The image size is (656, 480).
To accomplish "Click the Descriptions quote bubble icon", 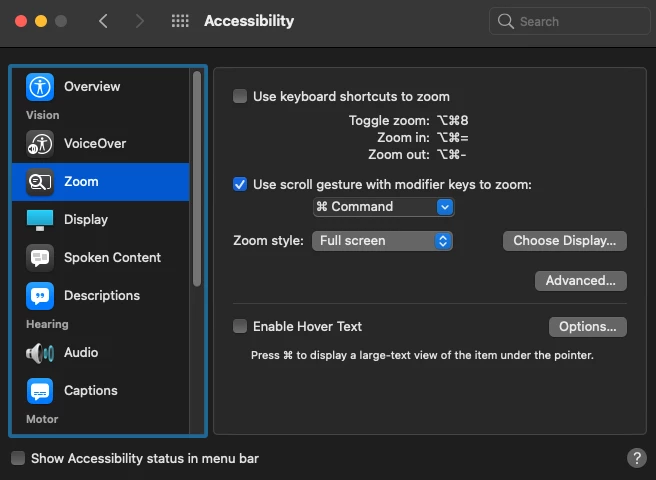I will pyautogui.click(x=40, y=296).
